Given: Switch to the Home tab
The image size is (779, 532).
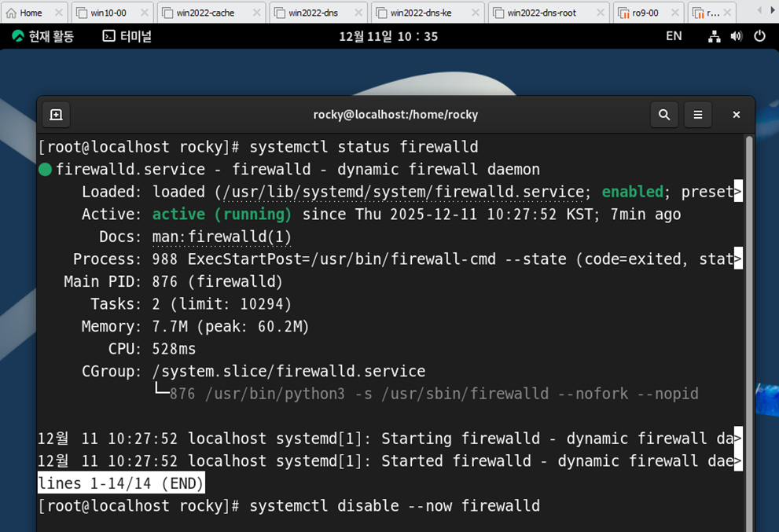Looking at the screenshot, I should coord(31,13).
